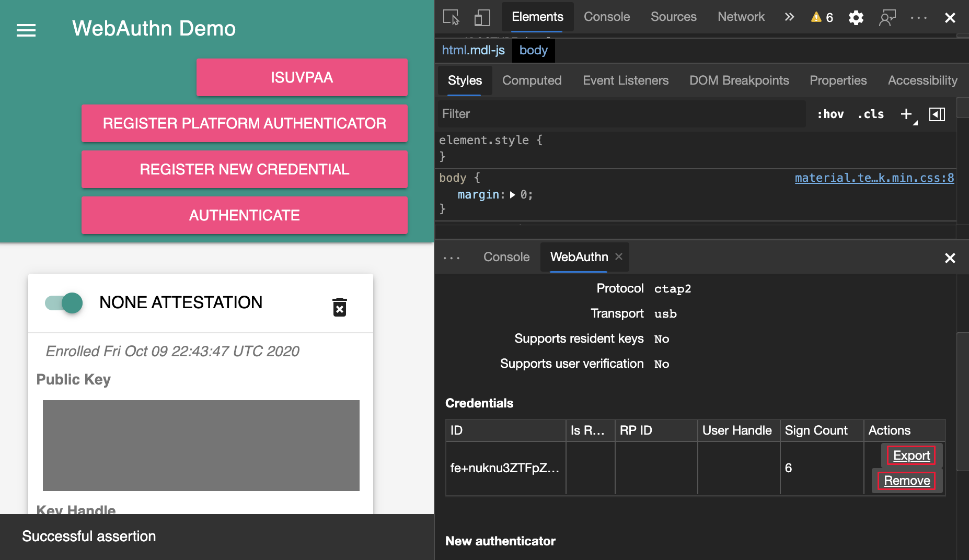Select the inspect element picker tool
This screenshot has height=560, width=969.
click(451, 17)
